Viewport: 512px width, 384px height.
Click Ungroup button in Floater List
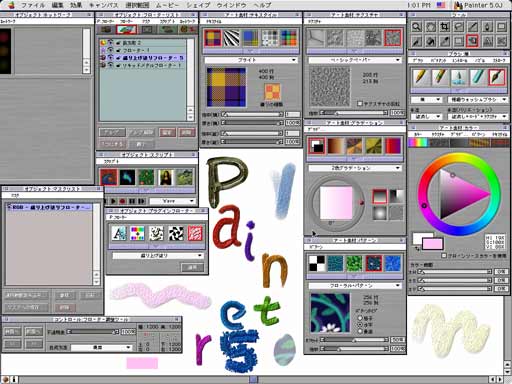(141, 133)
